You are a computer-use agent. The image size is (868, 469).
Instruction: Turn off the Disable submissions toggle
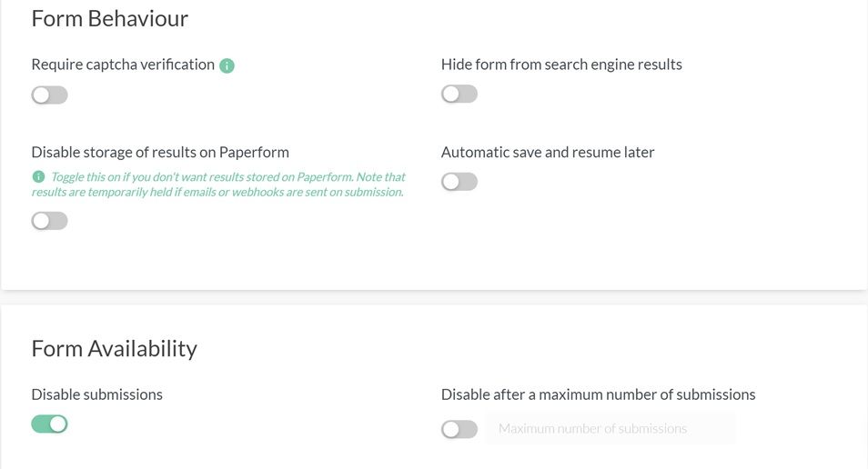point(50,424)
